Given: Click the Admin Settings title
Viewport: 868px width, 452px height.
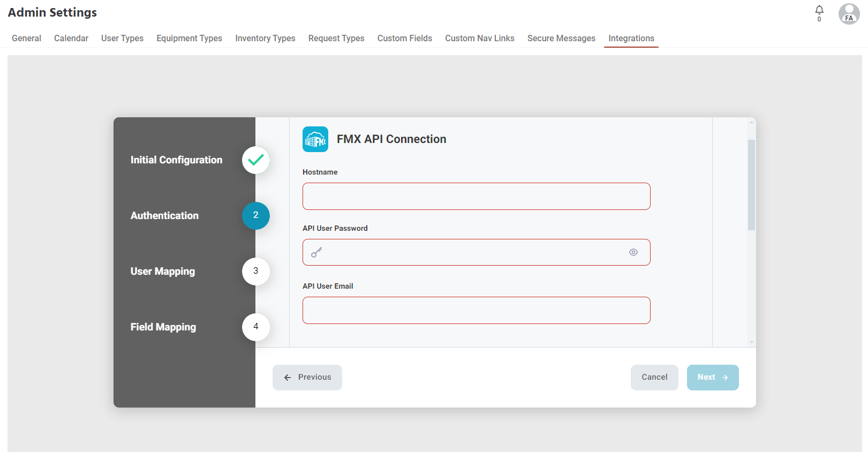Looking at the screenshot, I should click(52, 12).
